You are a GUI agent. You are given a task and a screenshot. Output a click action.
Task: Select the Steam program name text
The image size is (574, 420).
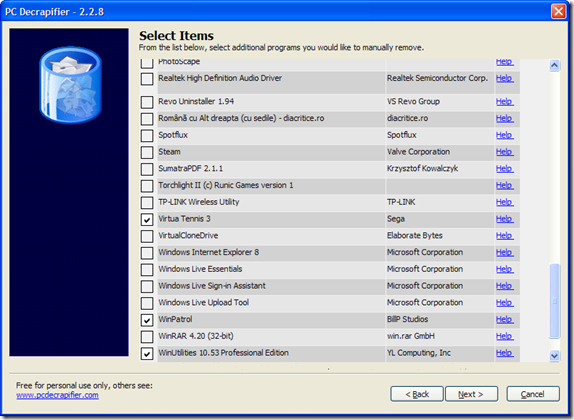coord(169,152)
